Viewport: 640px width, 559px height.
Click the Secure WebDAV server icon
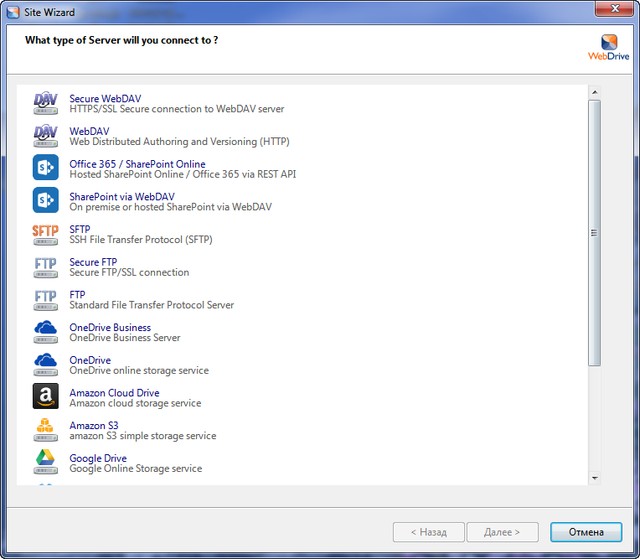point(46,102)
